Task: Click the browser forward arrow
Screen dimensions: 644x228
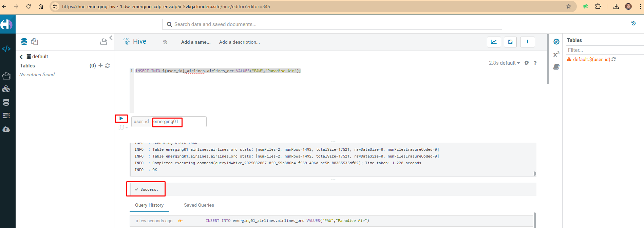Action: click(16, 6)
